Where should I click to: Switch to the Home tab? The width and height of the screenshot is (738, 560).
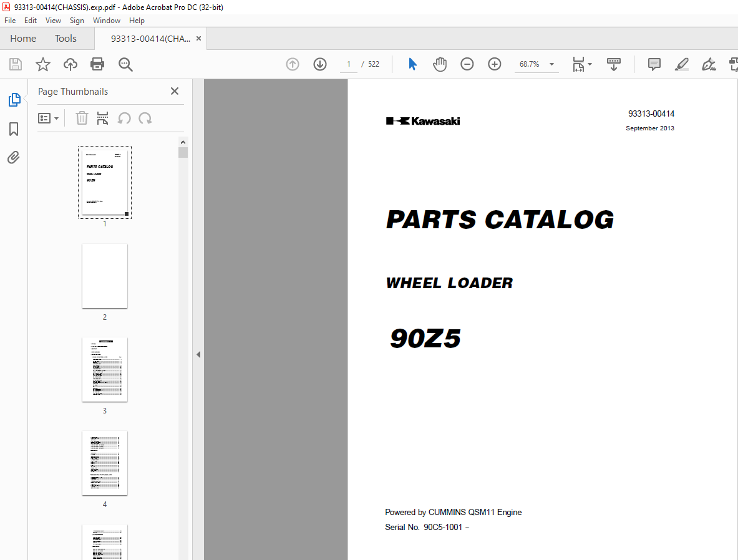pyautogui.click(x=23, y=39)
